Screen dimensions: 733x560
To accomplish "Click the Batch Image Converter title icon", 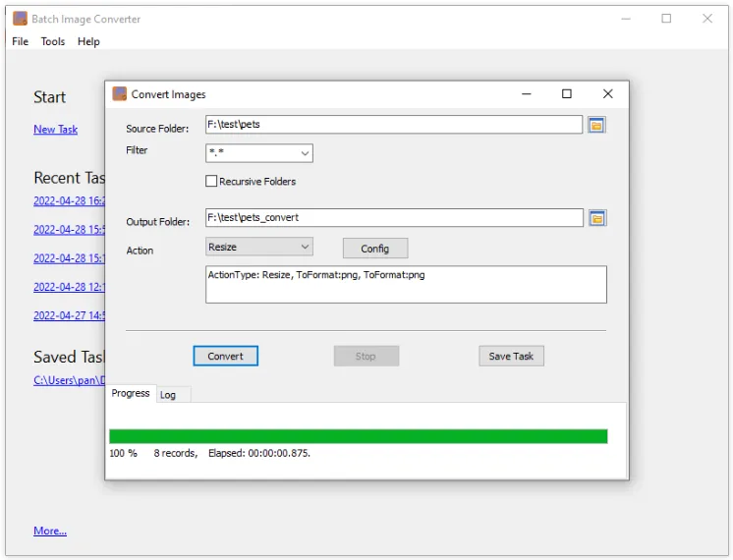I will (x=20, y=19).
